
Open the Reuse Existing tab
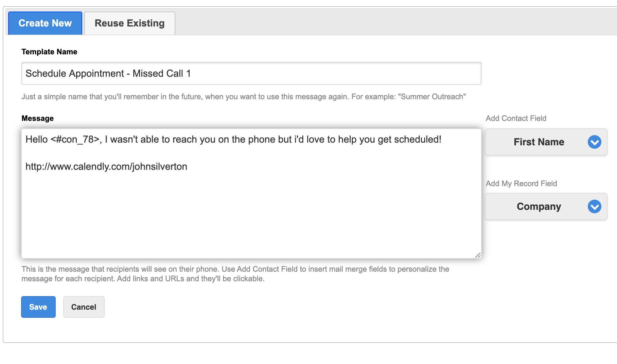tap(129, 23)
